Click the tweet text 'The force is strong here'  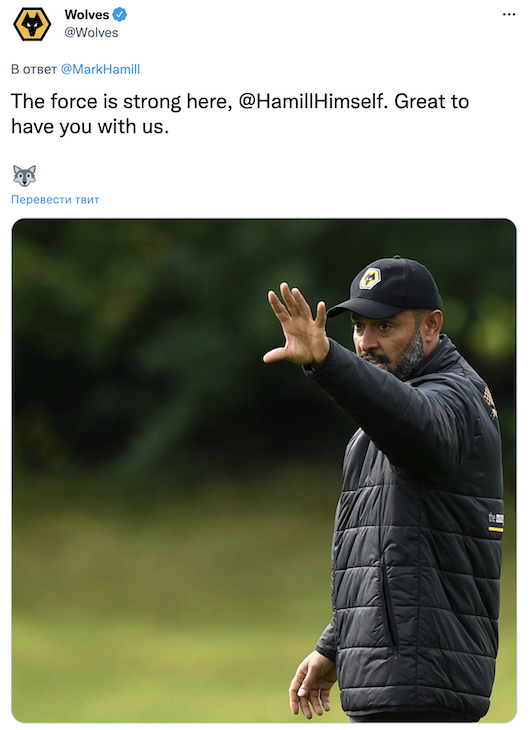121,101
